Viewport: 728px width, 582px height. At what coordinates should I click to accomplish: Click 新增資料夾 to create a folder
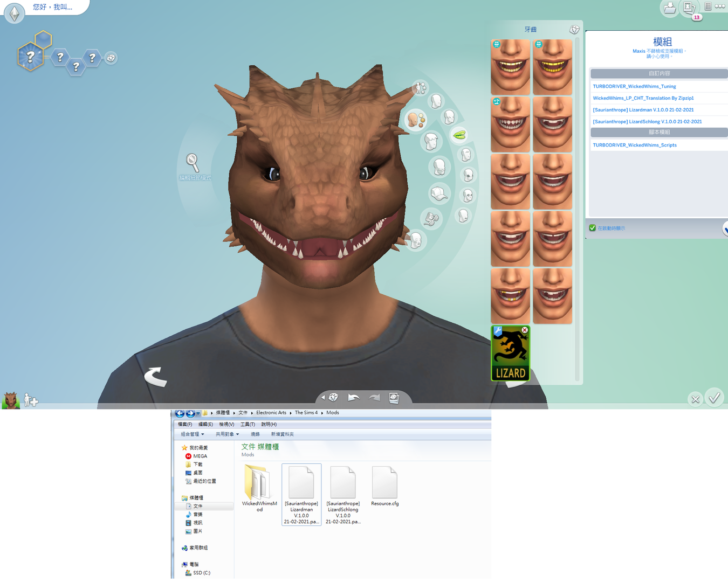coord(282,434)
